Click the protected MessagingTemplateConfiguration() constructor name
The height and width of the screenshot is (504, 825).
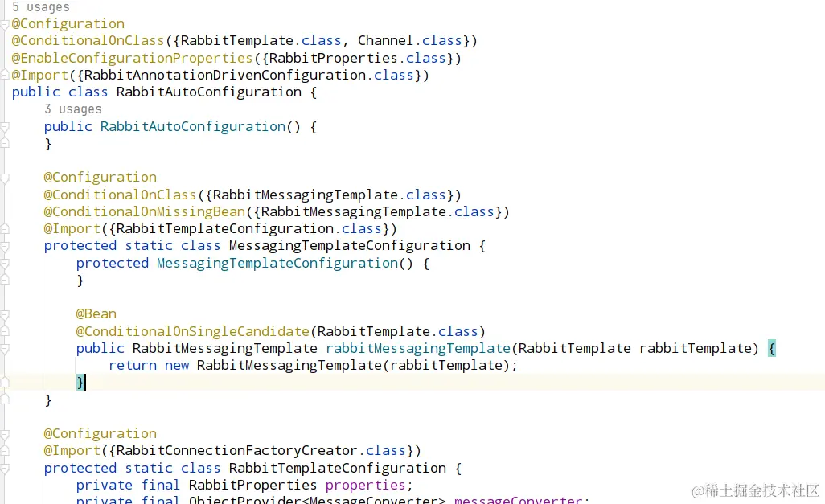coord(277,263)
